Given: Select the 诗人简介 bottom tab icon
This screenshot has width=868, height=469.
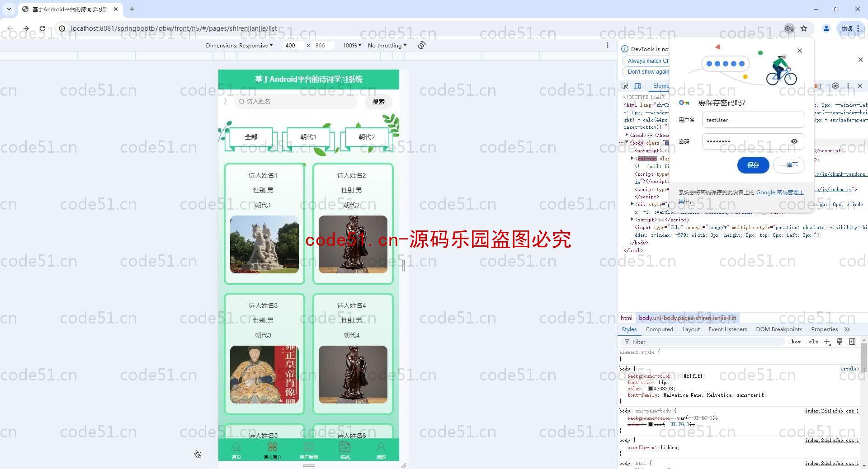Looking at the screenshot, I should click(272, 447).
